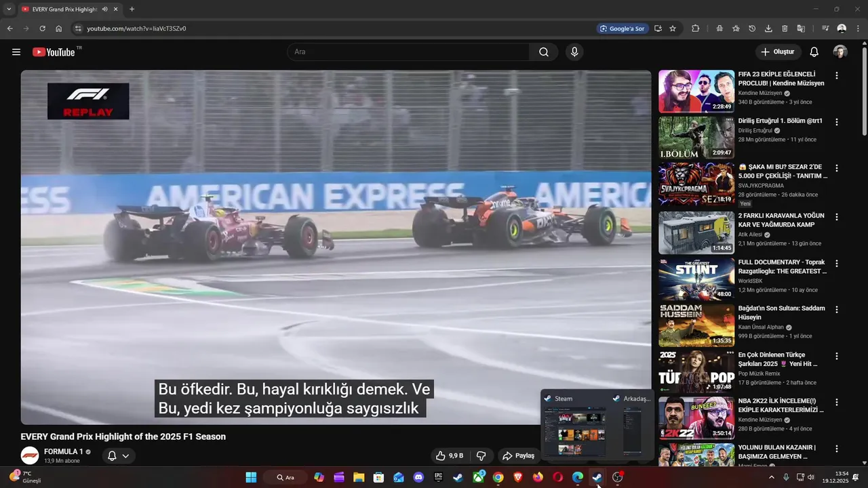Go to YouTube home via the logo
This screenshot has width=868, height=488.
[54, 52]
